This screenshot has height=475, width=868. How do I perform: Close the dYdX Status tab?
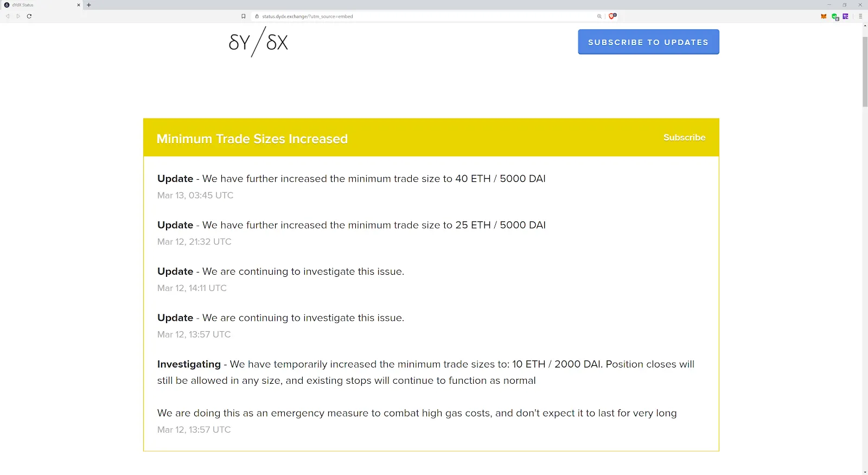pos(79,5)
